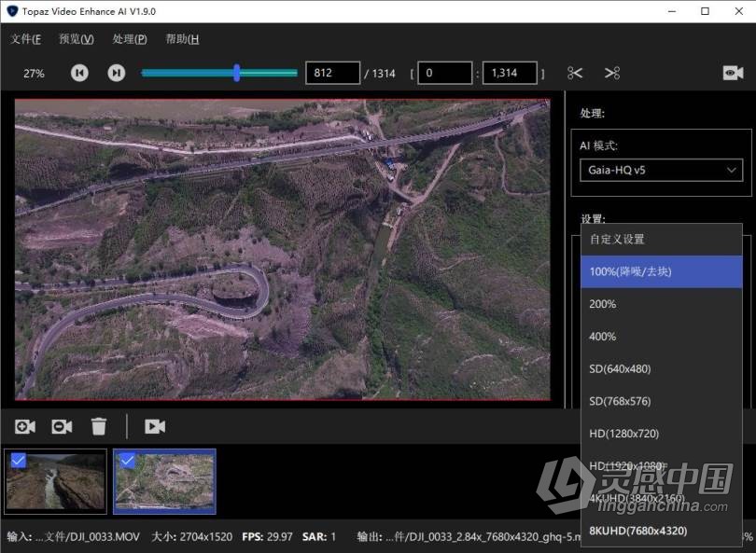The width and height of the screenshot is (756, 553).
Task: Choose the 200% scale option
Action: click(x=661, y=304)
